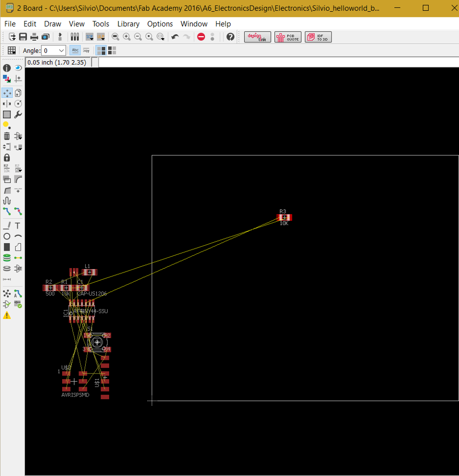Image resolution: width=459 pixels, height=476 pixels.
Task: Select the Text tool
Action: (18, 226)
